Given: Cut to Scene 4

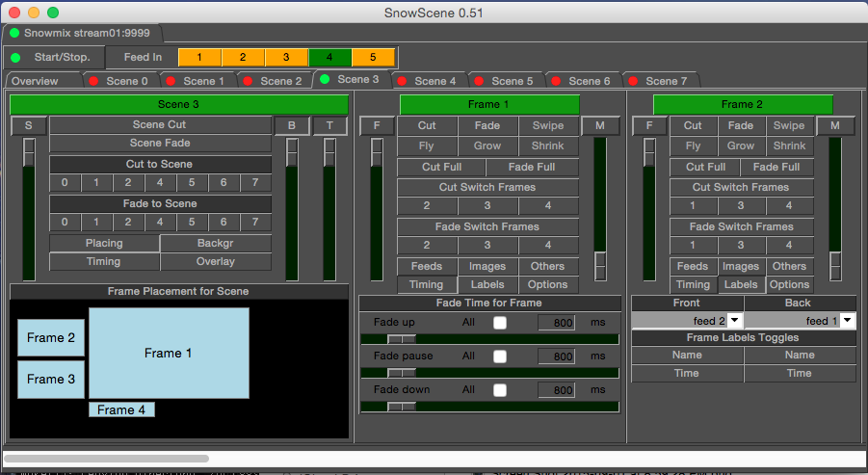Looking at the screenshot, I should (x=160, y=183).
